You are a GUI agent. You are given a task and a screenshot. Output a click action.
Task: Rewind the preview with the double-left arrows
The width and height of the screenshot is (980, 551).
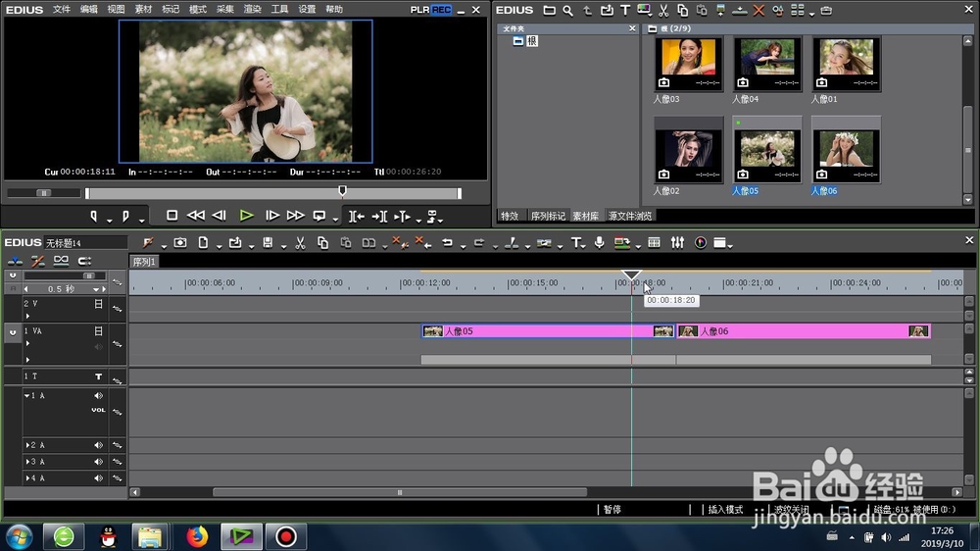196,216
